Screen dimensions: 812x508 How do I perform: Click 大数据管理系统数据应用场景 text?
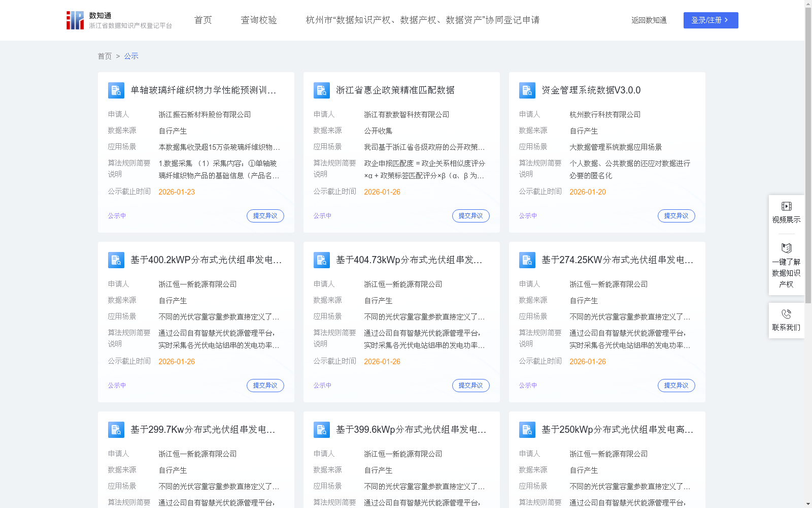616,147
